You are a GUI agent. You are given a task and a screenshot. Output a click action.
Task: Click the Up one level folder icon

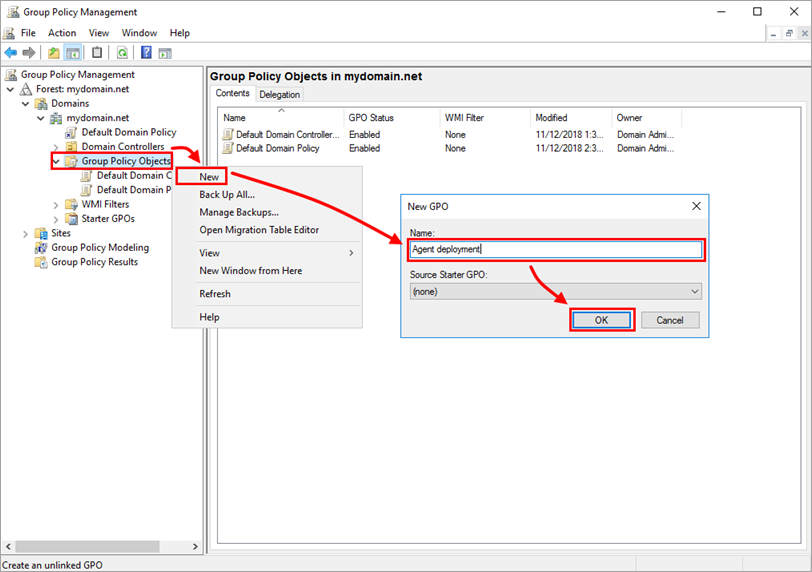click(53, 53)
